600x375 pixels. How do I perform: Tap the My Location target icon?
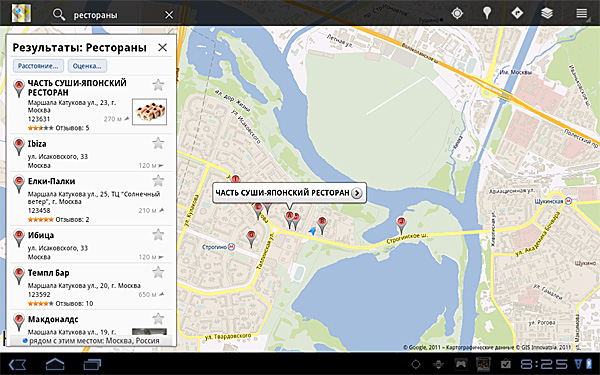point(457,13)
